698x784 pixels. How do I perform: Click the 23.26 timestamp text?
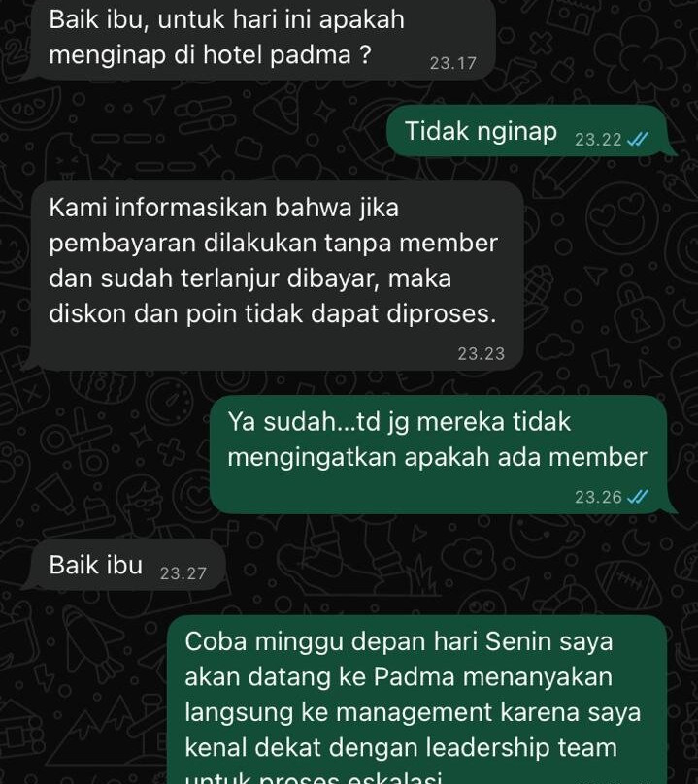click(598, 497)
